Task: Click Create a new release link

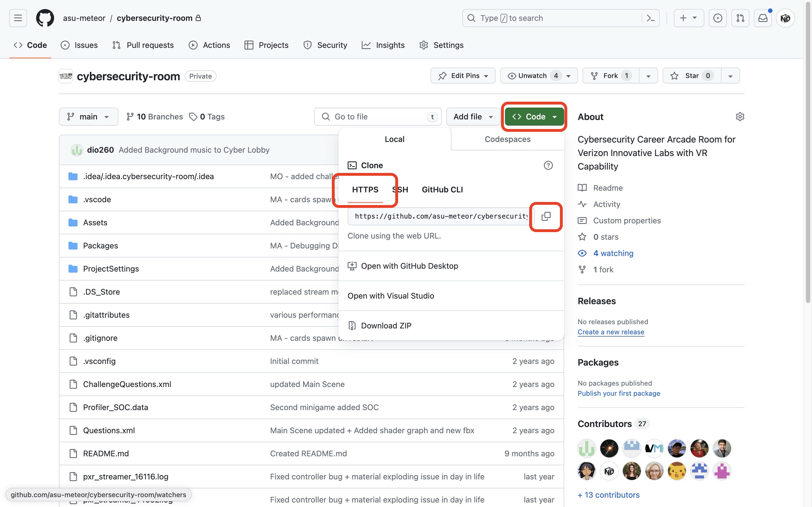Action: pyautogui.click(x=611, y=332)
